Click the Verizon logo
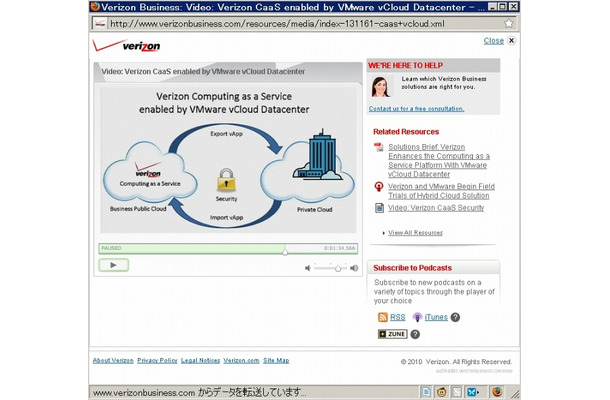Screen dimensions: 610x400 tap(126, 46)
